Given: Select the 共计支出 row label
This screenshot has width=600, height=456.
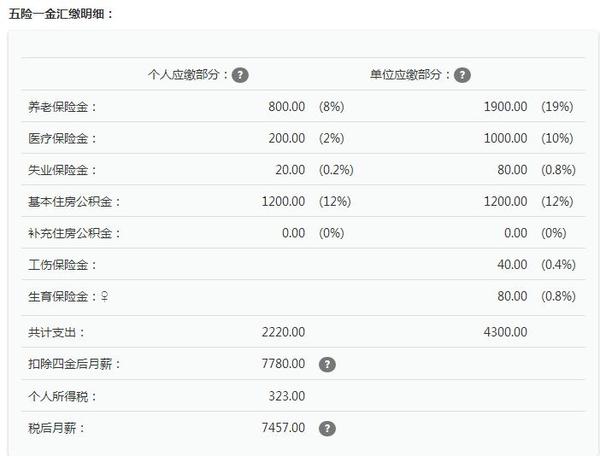Looking at the screenshot, I should tap(57, 333).
